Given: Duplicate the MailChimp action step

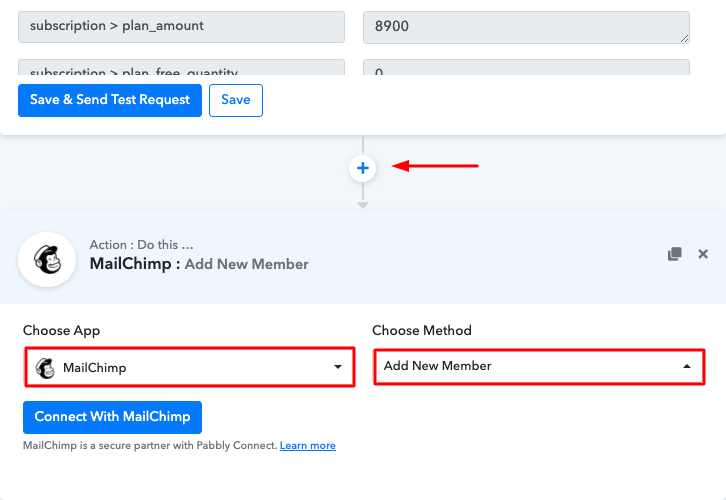Looking at the screenshot, I should (x=675, y=254).
